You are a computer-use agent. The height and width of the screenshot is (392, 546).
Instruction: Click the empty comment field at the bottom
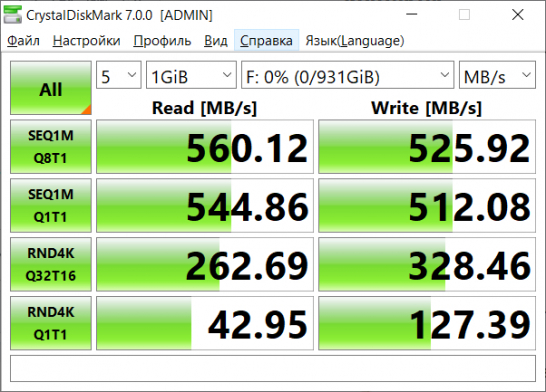pyautogui.click(x=273, y=368)
